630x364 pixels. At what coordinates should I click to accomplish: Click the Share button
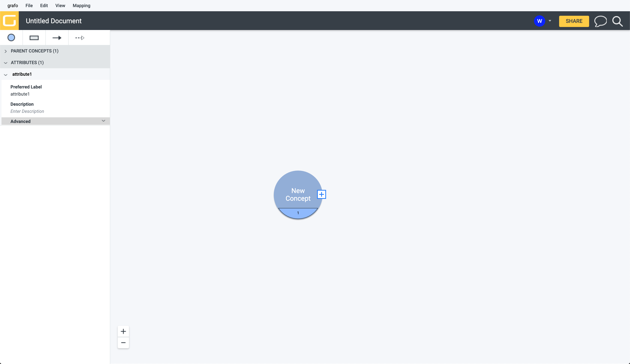[x=574, y=21]
